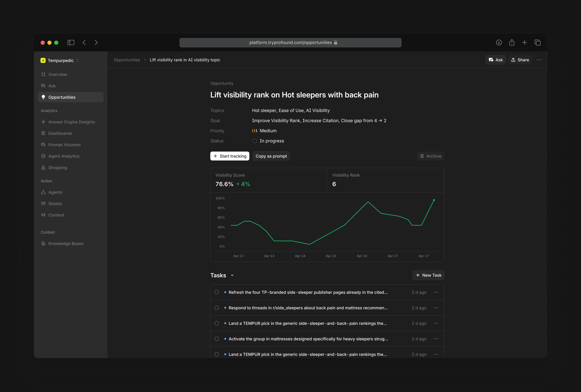The width and height of the screenshot is (581, 392).
Task: Toggle the browser sidebar panel icon
Action: (x=71, y=42)
